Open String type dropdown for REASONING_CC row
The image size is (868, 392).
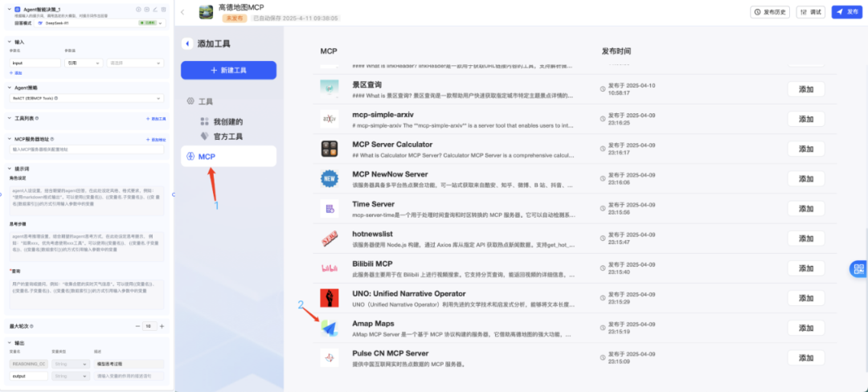[x=70, y=364]
